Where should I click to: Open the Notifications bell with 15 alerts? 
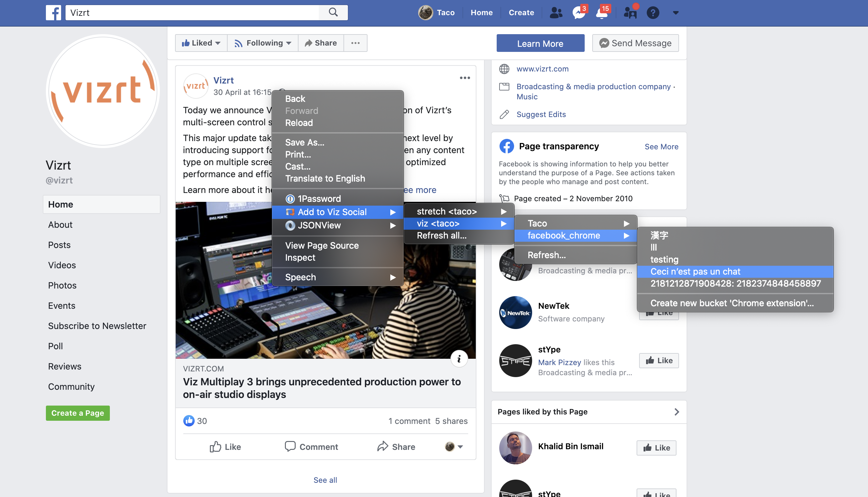point(602,13)
